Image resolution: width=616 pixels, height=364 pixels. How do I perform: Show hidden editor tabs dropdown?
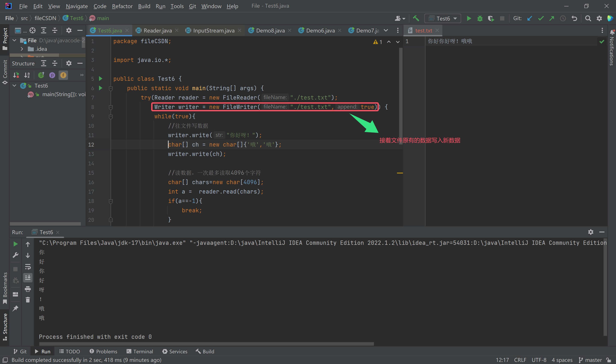386,30
